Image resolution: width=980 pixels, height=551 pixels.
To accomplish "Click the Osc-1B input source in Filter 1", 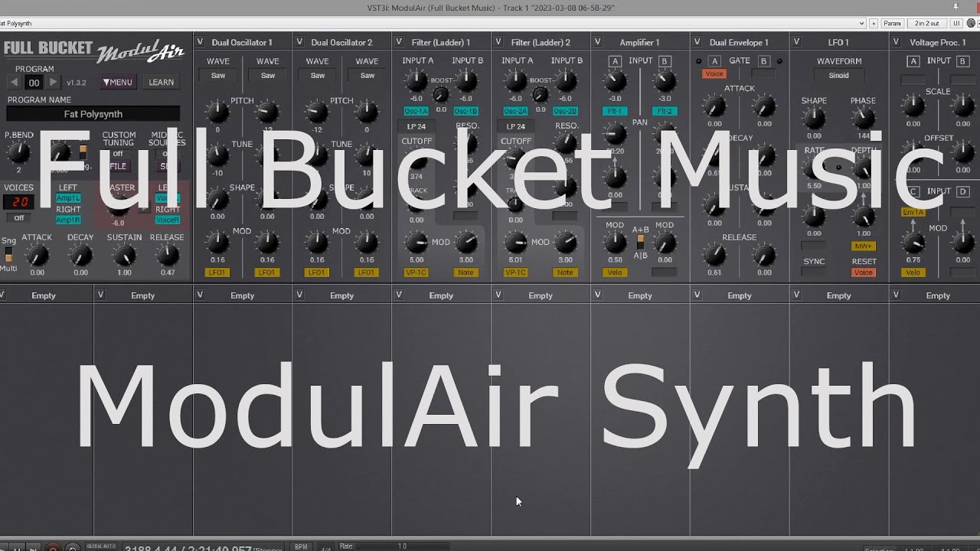I will 465,111.
